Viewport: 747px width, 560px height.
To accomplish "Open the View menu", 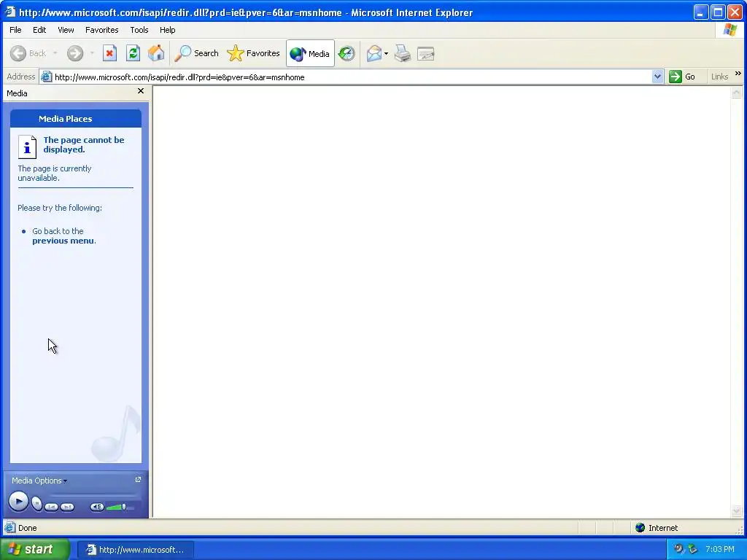I will click(66, 30).
